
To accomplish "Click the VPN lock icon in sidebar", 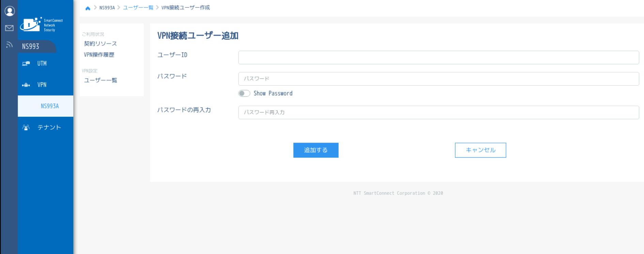I will point(26,85).
